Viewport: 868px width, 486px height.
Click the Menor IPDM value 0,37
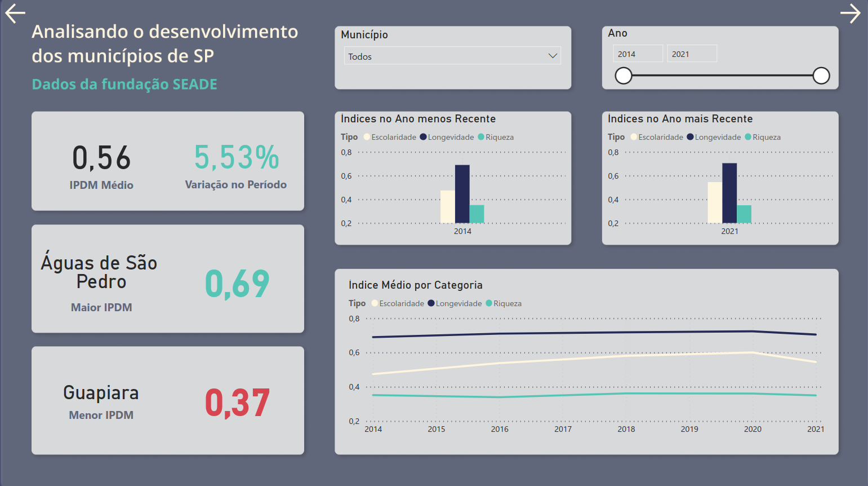pyautogui.click(x=237, y=403)
